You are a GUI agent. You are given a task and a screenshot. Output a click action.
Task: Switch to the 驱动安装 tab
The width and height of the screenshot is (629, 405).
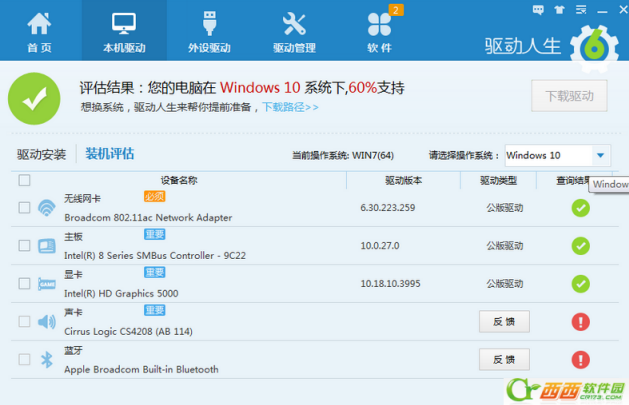pyautogui.click(x=41, y=154)
